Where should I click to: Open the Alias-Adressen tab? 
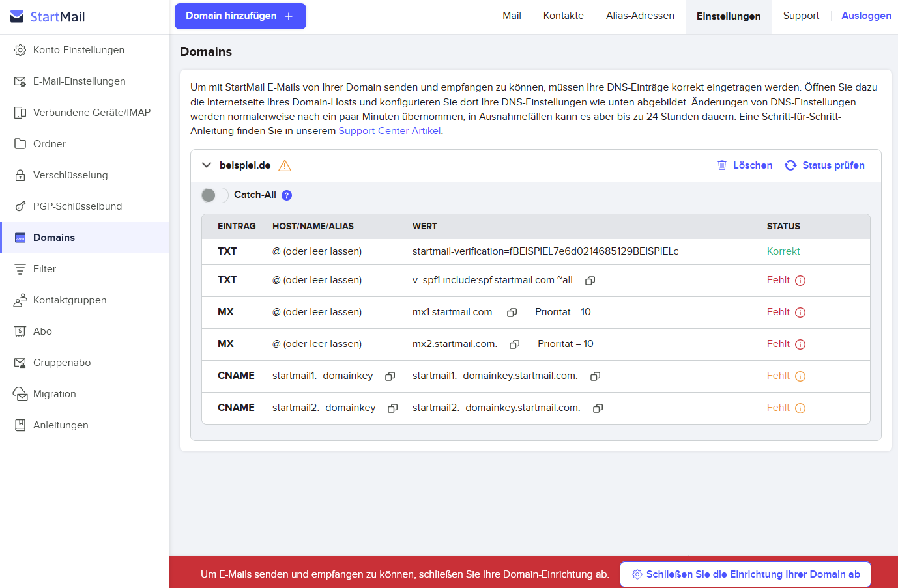tap(639, 16)
